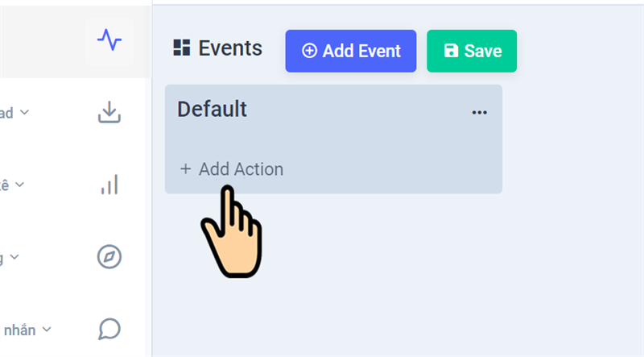644x357 pixels.
Task: Click the Add Event button
Action: pyautogui.click(x=351, y=51)
